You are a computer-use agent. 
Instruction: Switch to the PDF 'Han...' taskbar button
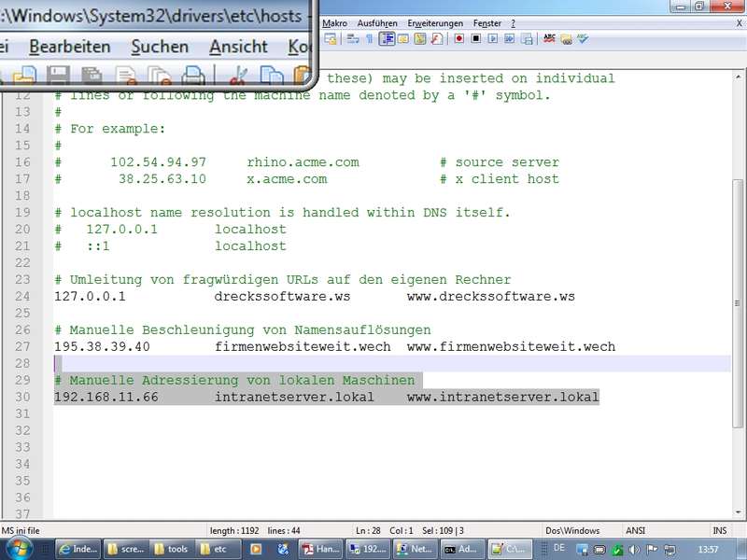pos(320,549)
